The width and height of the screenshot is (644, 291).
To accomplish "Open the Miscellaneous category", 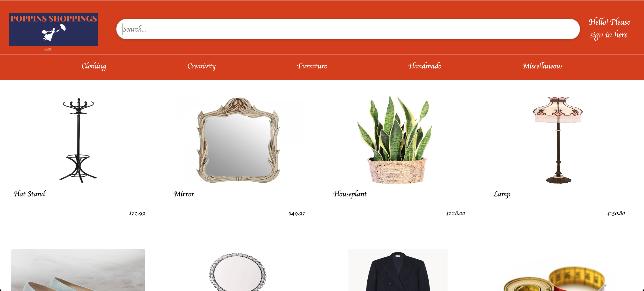I will pyautogui.click(x=542, y=66).
